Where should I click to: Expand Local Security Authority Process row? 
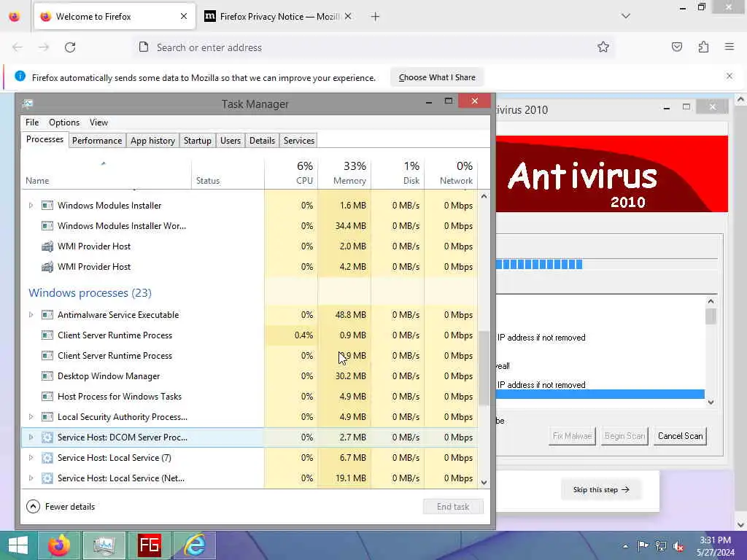[31, 416]
